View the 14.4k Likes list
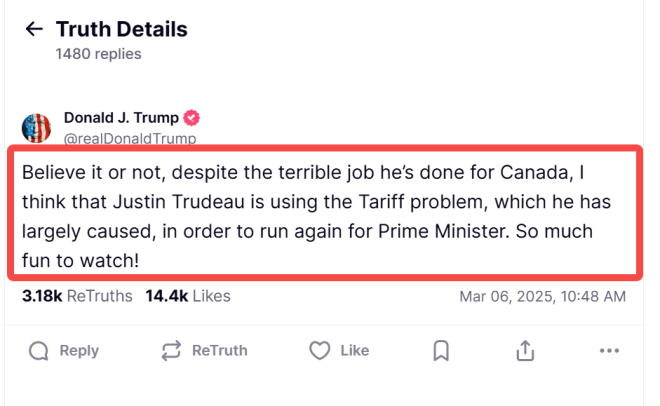This screenshot has height=406, width=660. tap(188, 296)
